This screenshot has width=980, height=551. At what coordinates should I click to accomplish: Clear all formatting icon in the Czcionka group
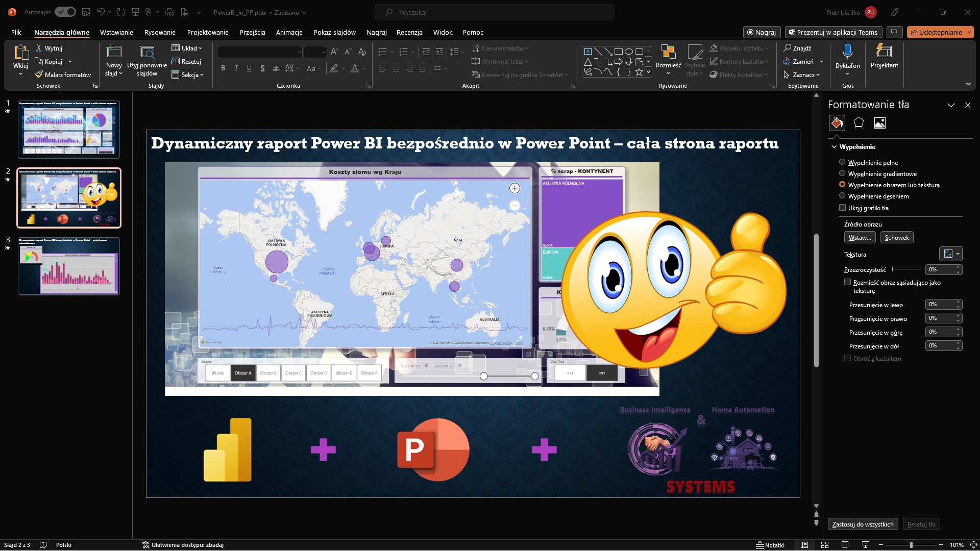point(362,52)
